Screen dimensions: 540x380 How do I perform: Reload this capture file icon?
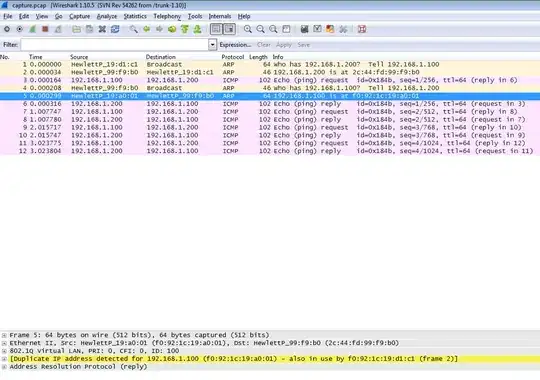(115, 29)
